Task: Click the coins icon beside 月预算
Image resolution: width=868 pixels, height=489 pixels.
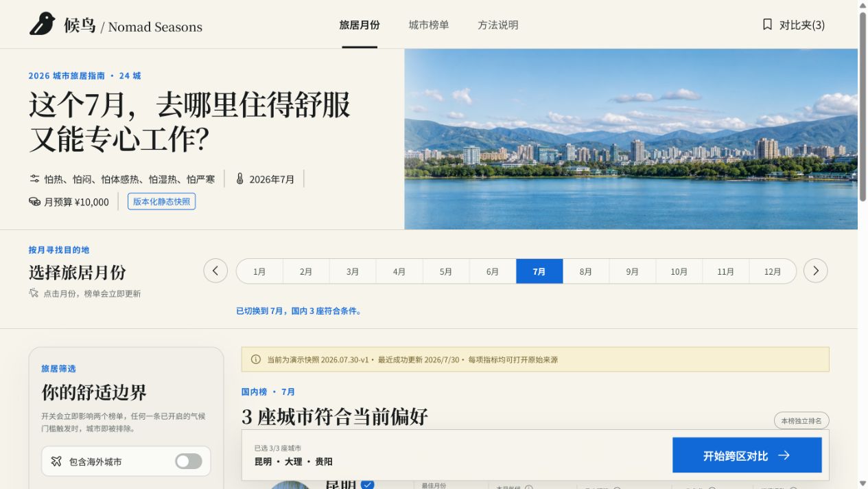Action: 34,202
